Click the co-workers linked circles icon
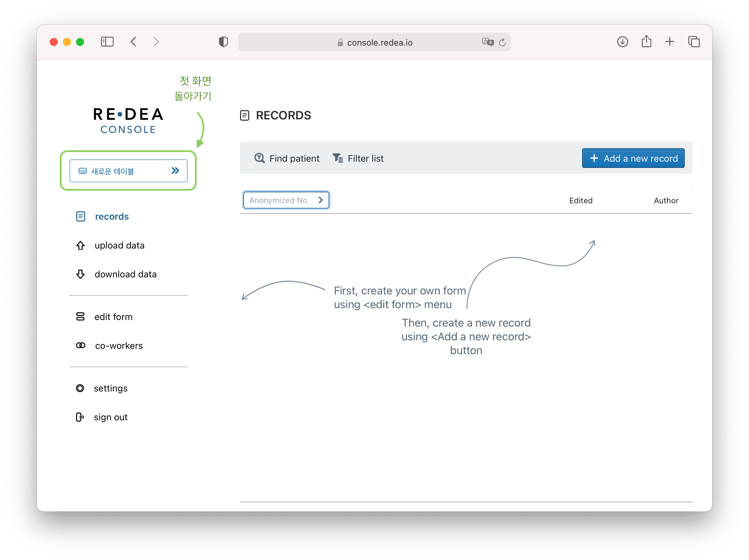This screenshot has height=560, width=749. tap(81, 346)
